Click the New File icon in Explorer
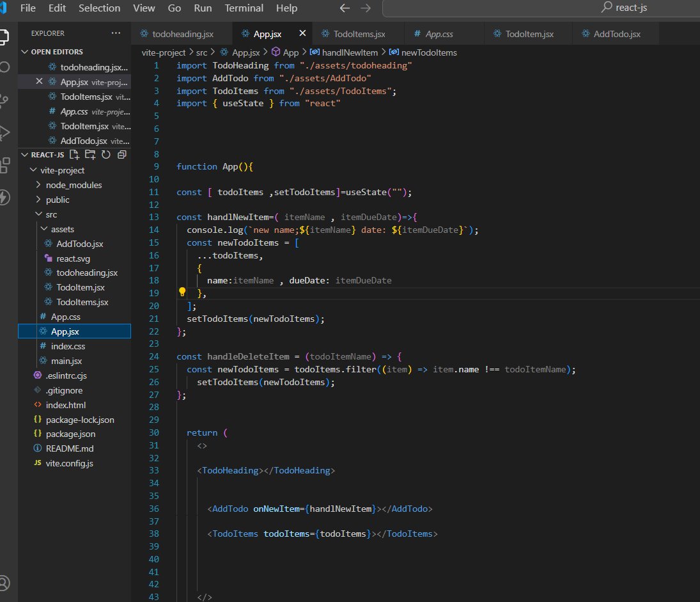 (74, 154)
